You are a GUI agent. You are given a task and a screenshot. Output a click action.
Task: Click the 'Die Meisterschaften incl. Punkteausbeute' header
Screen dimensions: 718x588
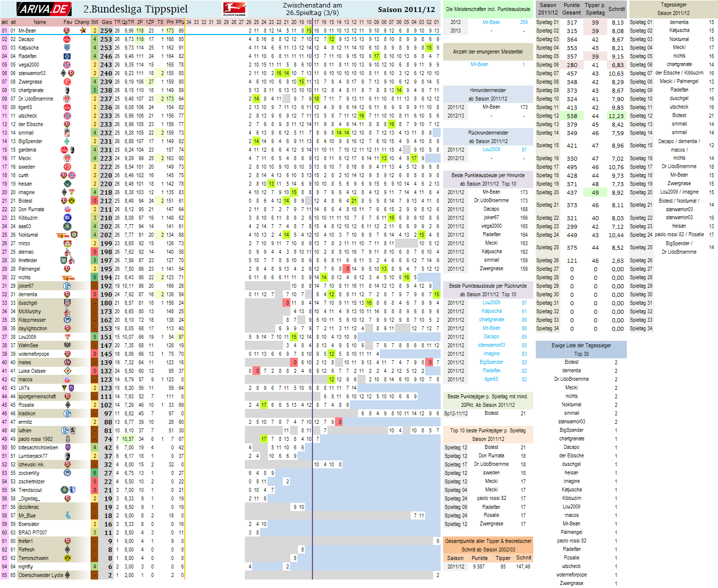click(x=488, y=9)
